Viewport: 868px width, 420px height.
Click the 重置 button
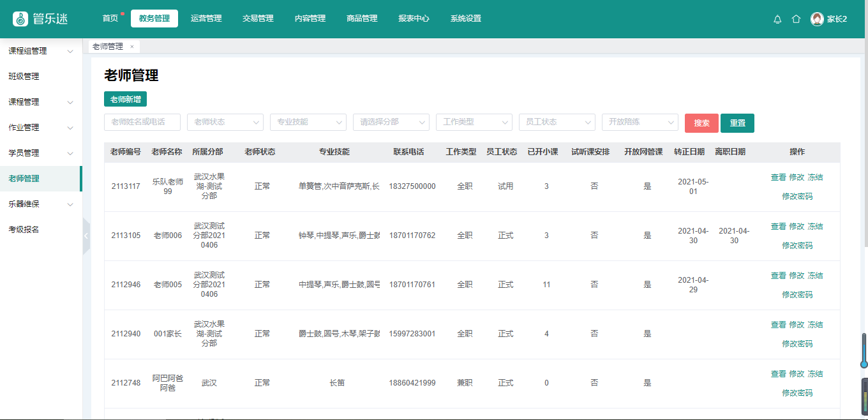point(737,123)
